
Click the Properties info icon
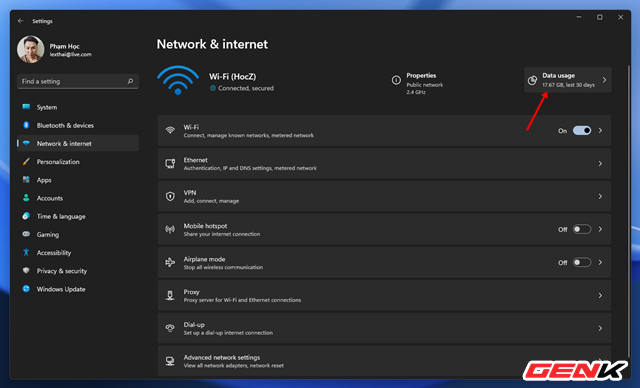[396, 80]
